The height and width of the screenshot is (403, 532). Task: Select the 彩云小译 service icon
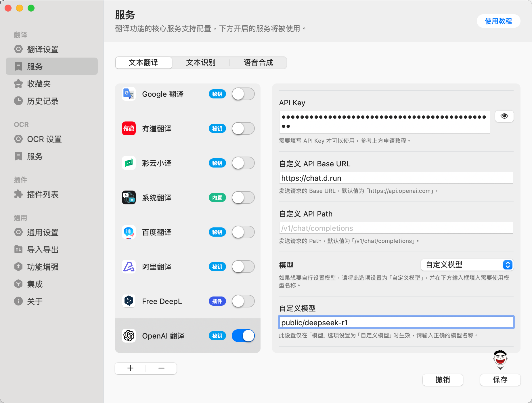point(129,163)
